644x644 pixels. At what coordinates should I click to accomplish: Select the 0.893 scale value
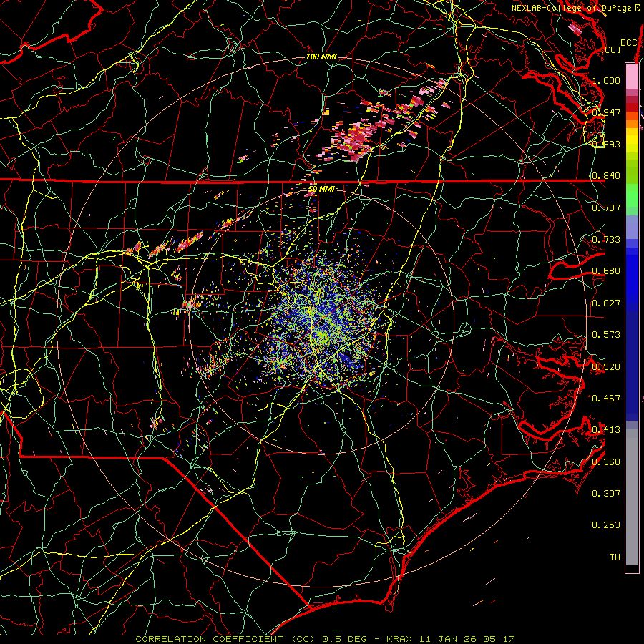(606, 144)
